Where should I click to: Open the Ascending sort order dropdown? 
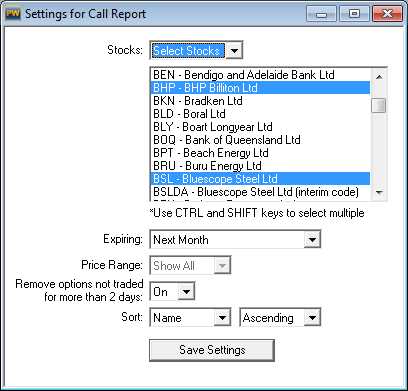pos(312,317)
